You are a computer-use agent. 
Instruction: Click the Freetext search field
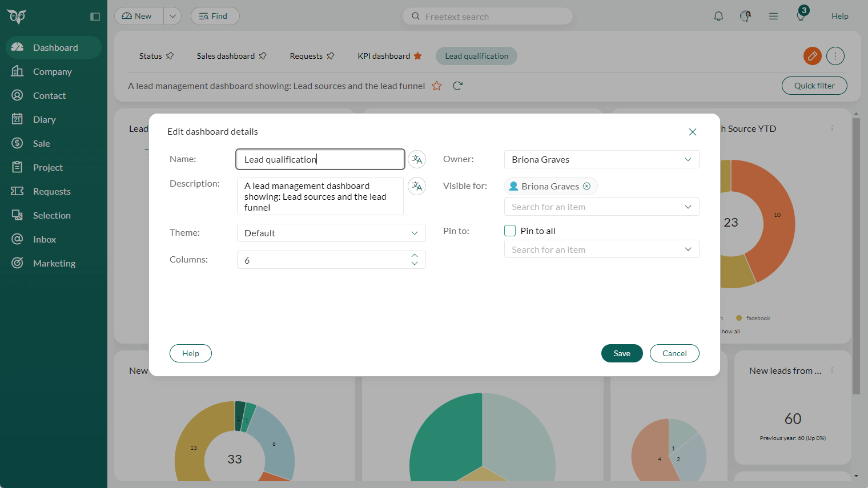point(487,16)
